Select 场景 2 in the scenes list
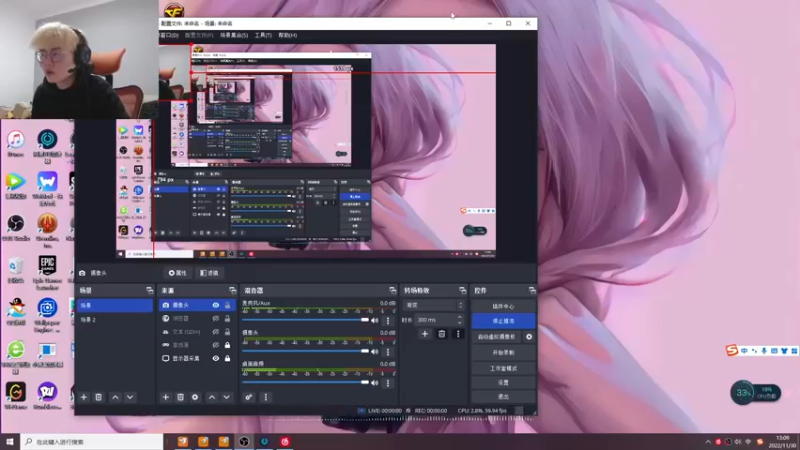The height and width of the screenshot is (450, 800). (x=115, y=319)
